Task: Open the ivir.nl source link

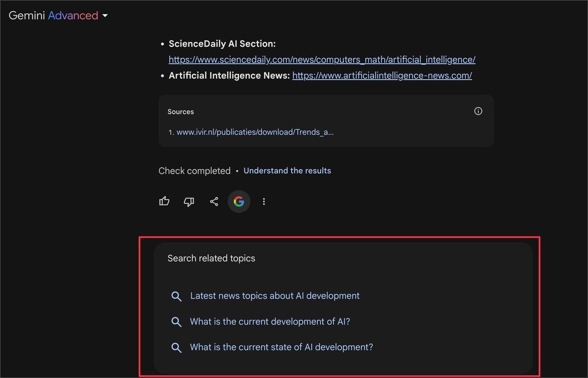Action: [x=255, y=132]
